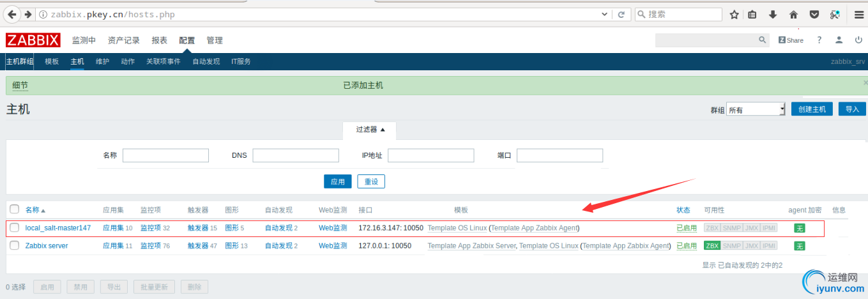Open the bookmarks list icon

point(752,14)
